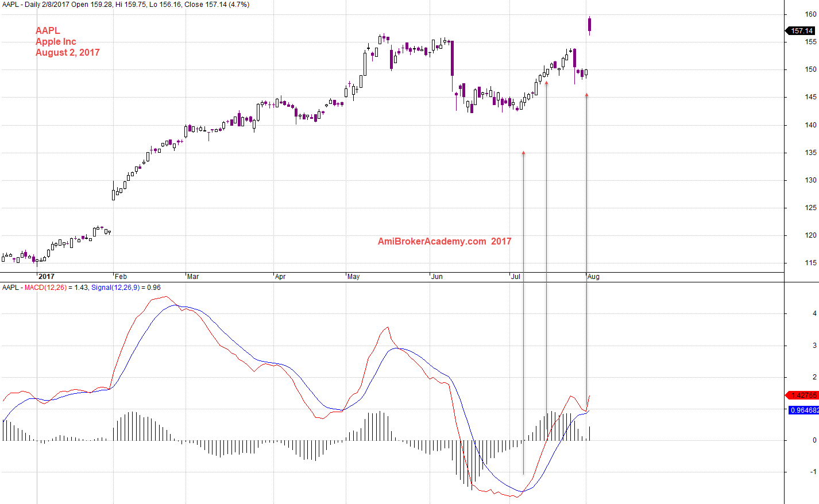
Task: Click the 145 price axis label
Action: (810, 97)
